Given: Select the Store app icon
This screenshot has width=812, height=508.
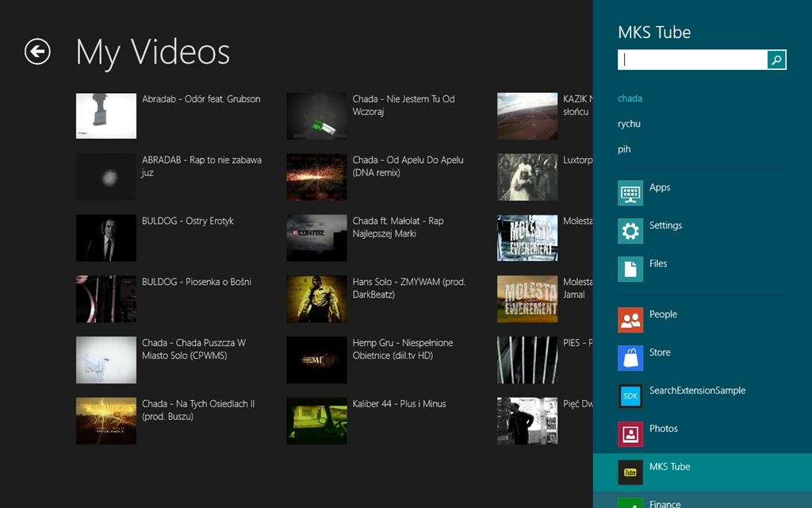Looking at the screenshot, I should click(630, 358).
